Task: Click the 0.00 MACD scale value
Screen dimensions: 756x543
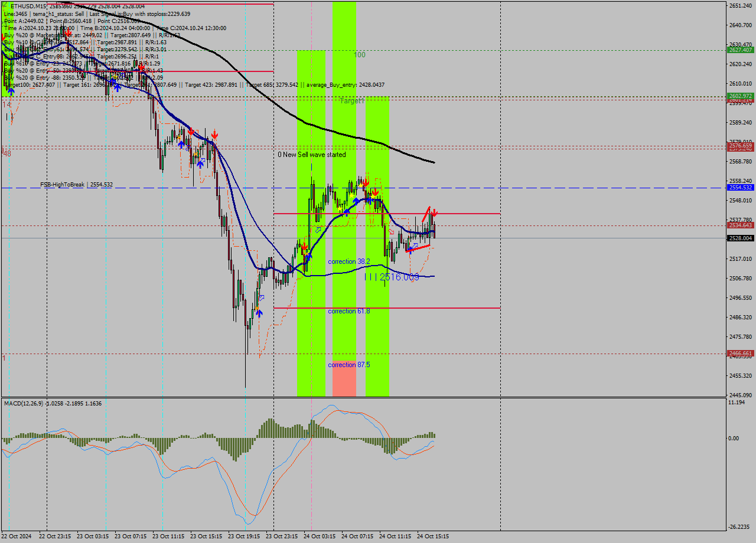Action: [735, 438]
